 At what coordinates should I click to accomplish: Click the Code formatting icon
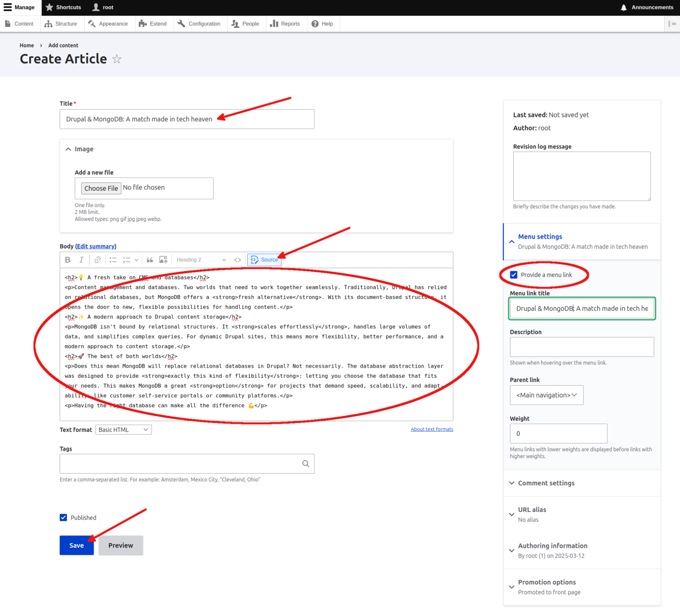[237, 260]
